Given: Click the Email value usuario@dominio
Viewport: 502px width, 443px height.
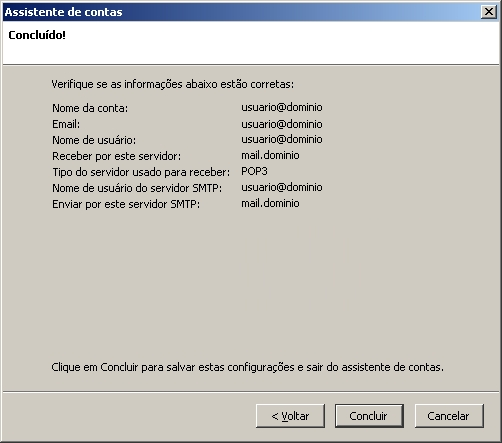Looking at the screenshot, I should pyautogui.click(x=282, y=124).
